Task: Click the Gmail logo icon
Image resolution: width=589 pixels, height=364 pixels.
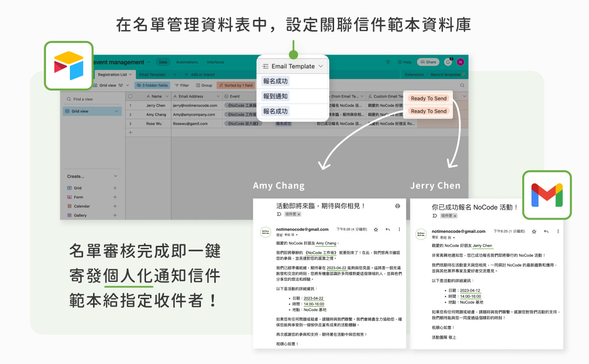Action: (x=547, y=195)
